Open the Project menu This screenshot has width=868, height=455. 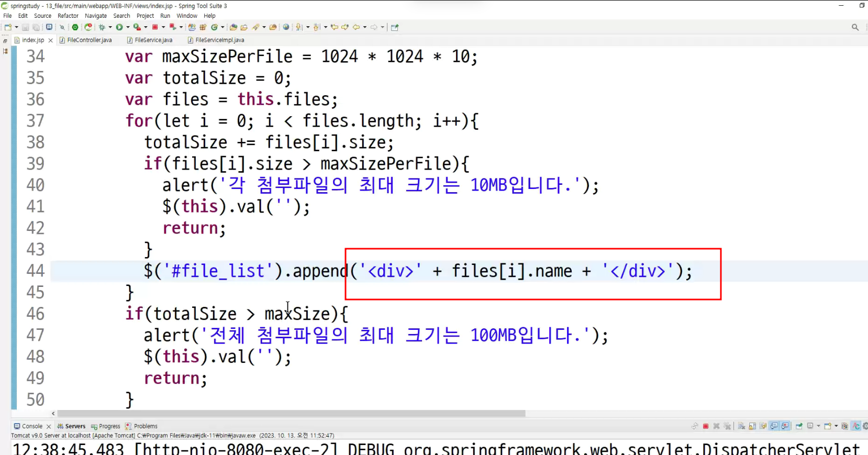(145, 16)
